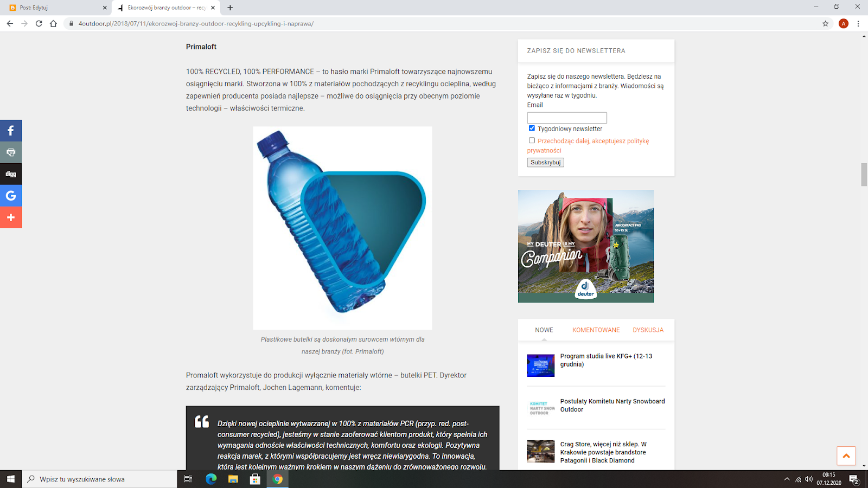Image resolution: width=868 pixels, height=488 pixels.
Task: Open the browser home page
Action: (53, 23)
